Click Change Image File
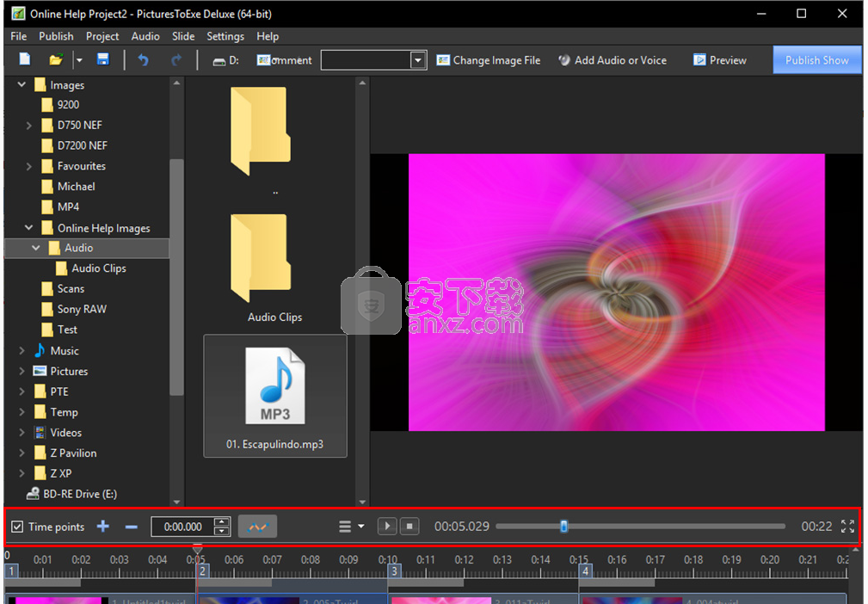Viewport: 868px width, 604px height. (489, 60)
